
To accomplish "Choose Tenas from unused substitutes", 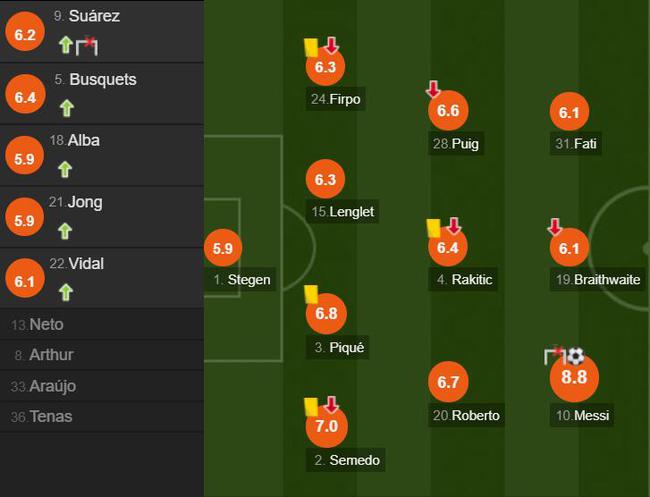I will tap(102, 417).
